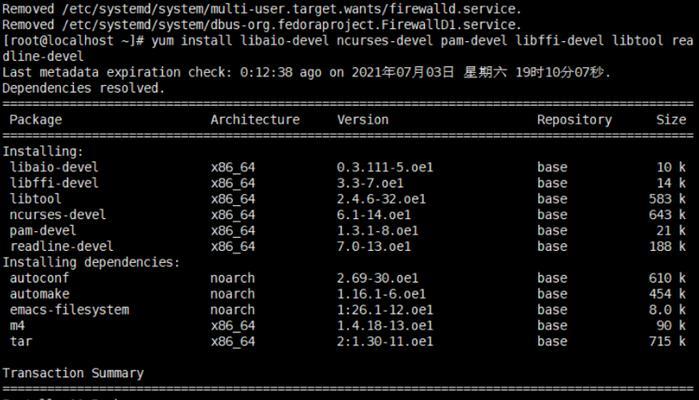Click the Size column header
The height and width of the screenshot is (400, 699).
click(x=671, y=120)
